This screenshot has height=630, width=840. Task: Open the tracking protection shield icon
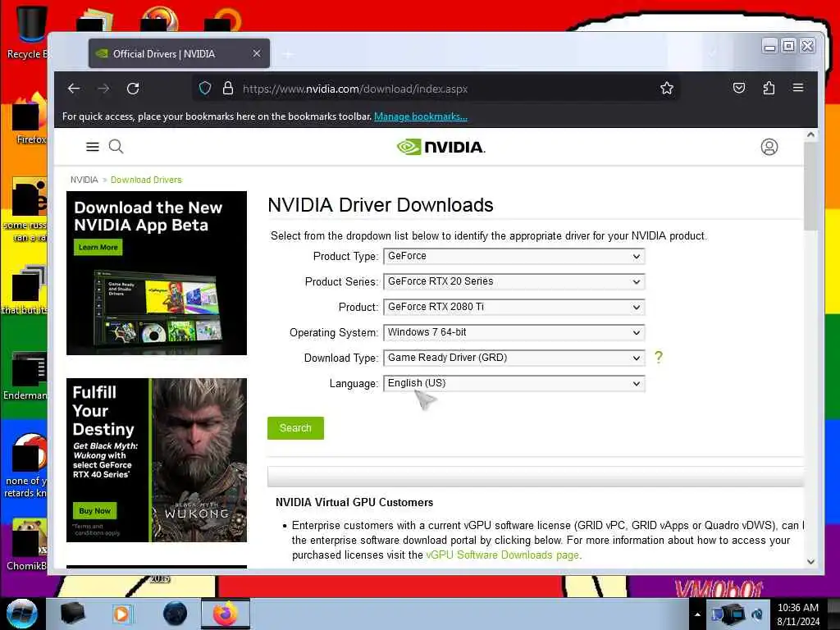click(205, 89)
